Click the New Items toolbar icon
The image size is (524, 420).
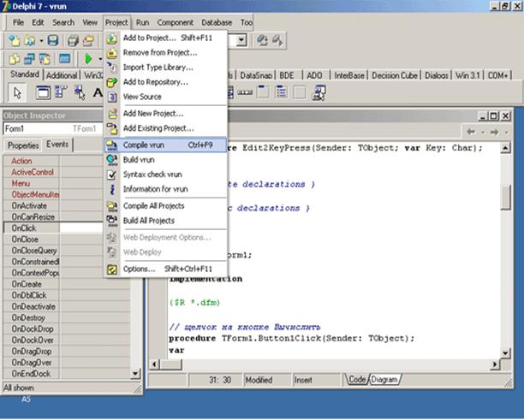click(14, 40)
